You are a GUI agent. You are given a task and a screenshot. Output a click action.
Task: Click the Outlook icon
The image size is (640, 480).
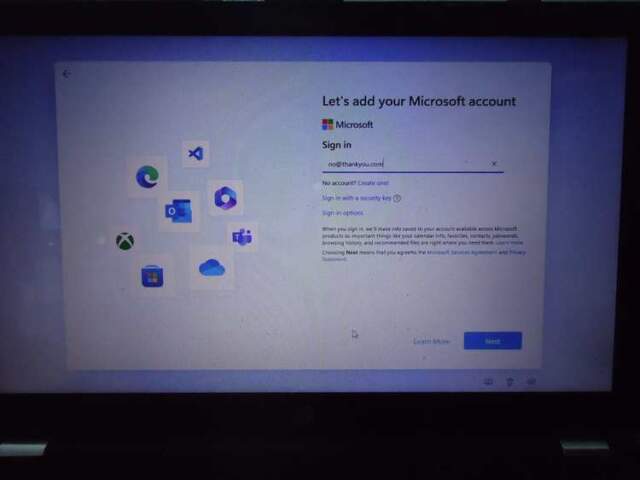[x=178, y=211]
